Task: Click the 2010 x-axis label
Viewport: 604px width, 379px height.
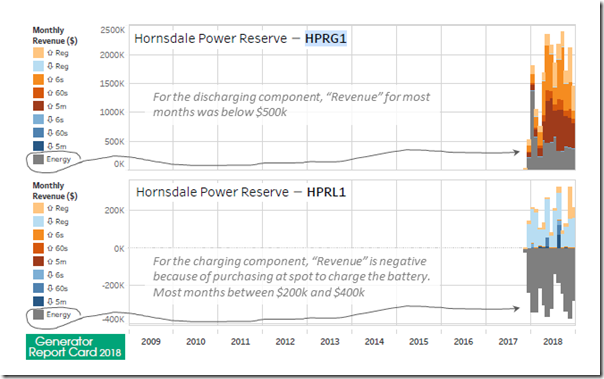Action: [196, 341]
